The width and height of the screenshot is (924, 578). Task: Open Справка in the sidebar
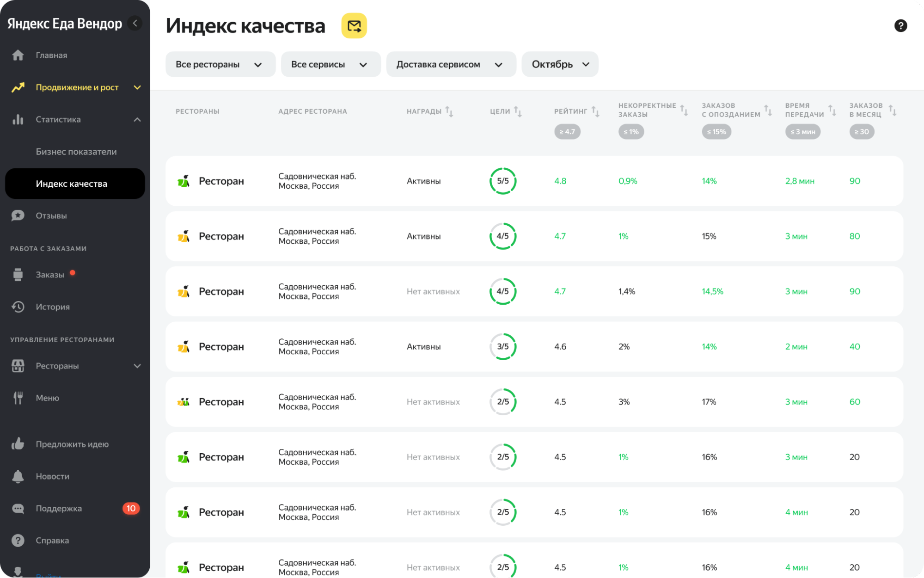pos(52,541)
